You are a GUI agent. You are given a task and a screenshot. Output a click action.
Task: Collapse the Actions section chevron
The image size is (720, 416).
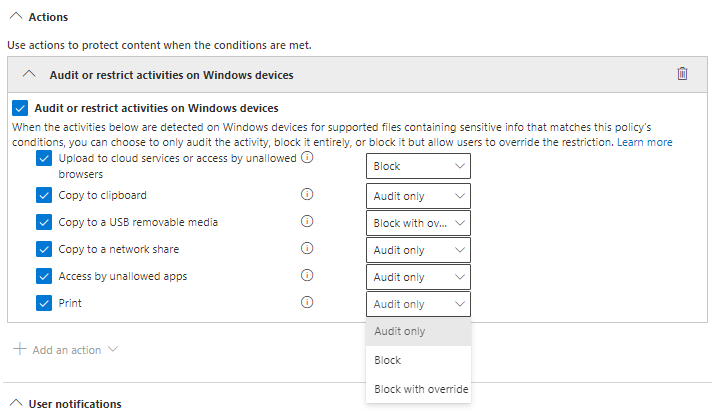pos(14,18)
